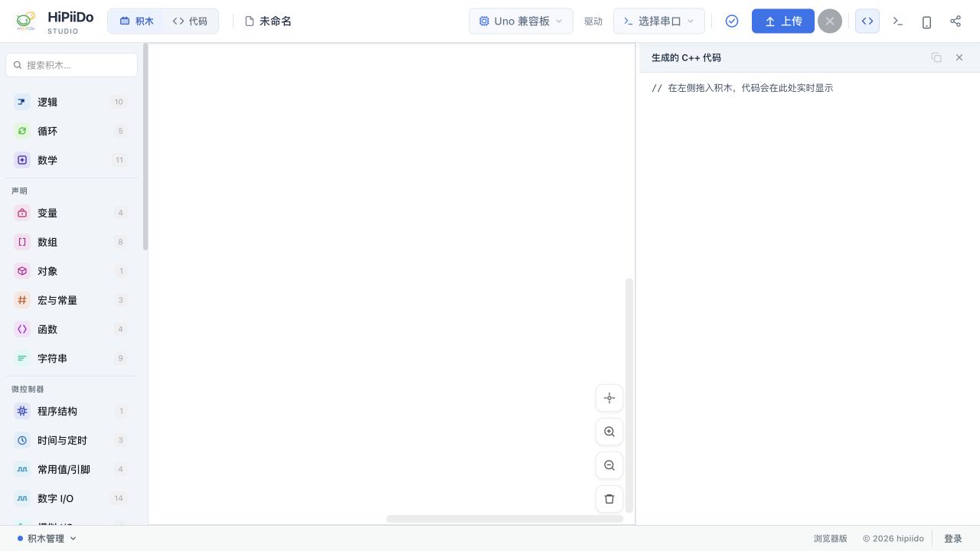Open the 循环 block category
This screenshot has height=551, width=980.
(x=71, y=131)
